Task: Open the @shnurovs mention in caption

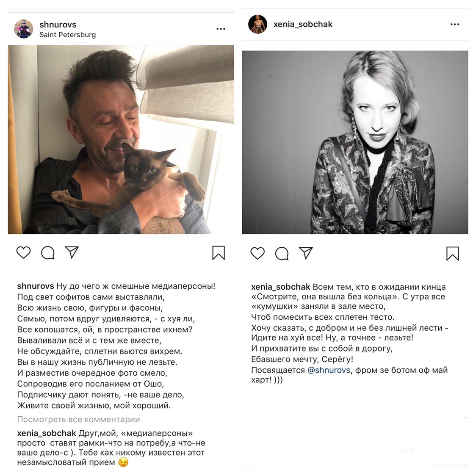Action: (x=329, y=370)
